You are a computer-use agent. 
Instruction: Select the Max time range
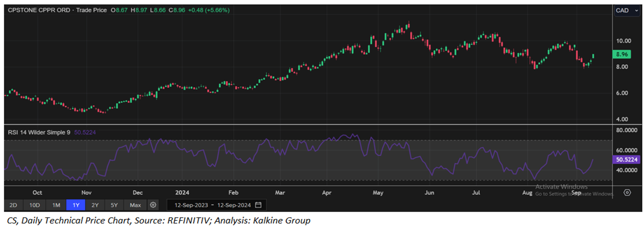click(135, 205)
